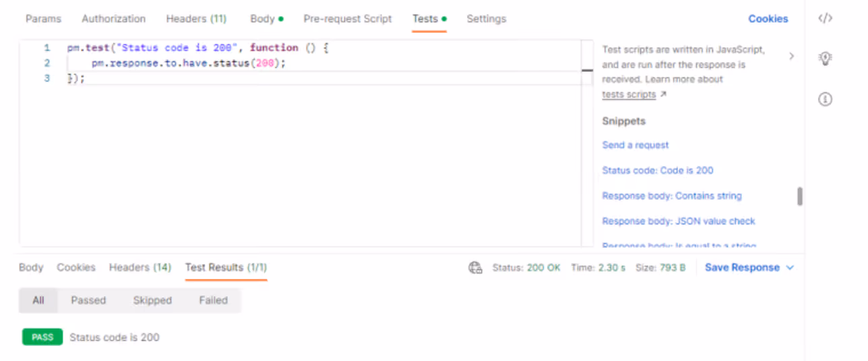Collapse the snippets panel with chevron arrow
Image resolution: width=868 pixels, height=361 pixels.
tap(791, 57)
